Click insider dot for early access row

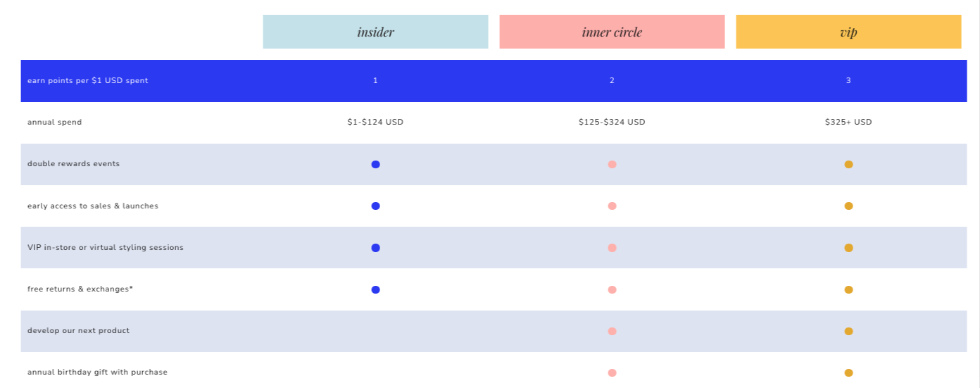click(375, 206)
